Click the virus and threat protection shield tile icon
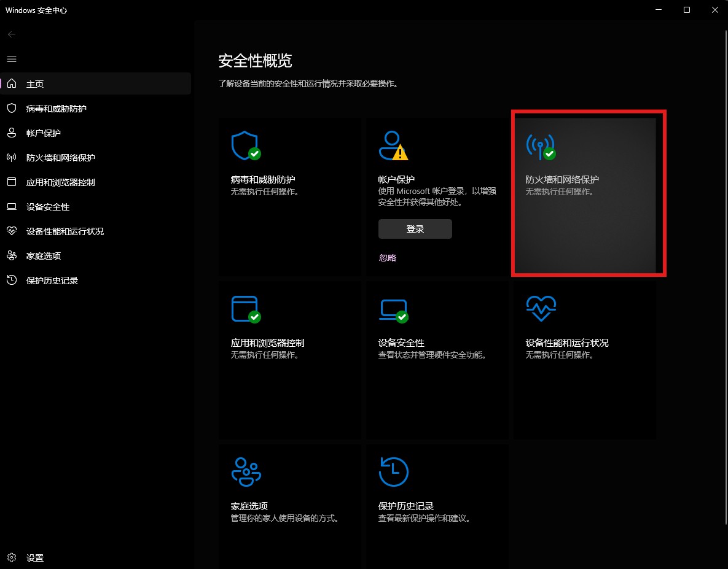This screenshot has width=728, height=569. point(245,145)
